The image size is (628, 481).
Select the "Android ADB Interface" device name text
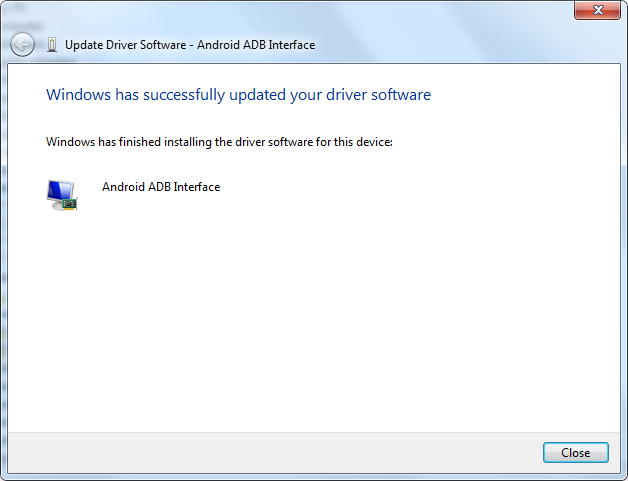[x=161, y=187]
